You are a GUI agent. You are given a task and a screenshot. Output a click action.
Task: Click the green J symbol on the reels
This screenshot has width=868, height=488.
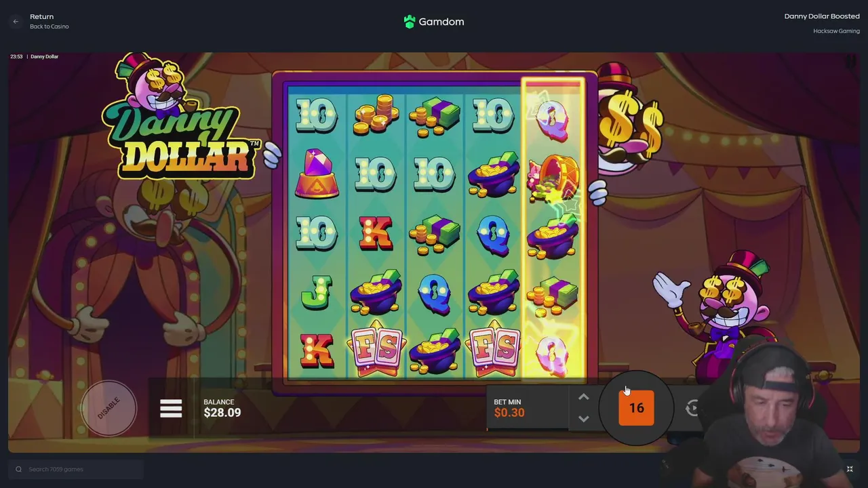point(316,291)
